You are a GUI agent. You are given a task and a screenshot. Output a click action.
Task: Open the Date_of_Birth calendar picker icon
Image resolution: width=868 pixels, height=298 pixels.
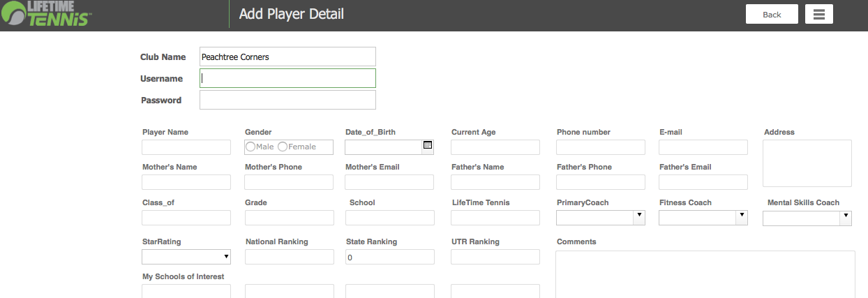pos(428,145)
